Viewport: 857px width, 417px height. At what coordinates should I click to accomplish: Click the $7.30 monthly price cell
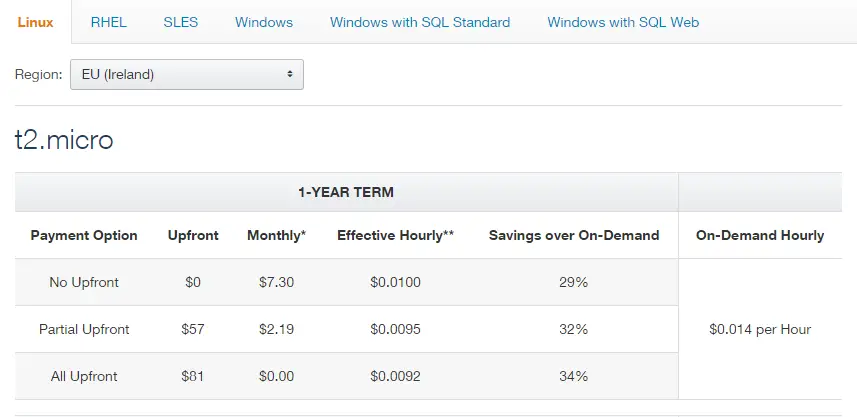point(277,283)
